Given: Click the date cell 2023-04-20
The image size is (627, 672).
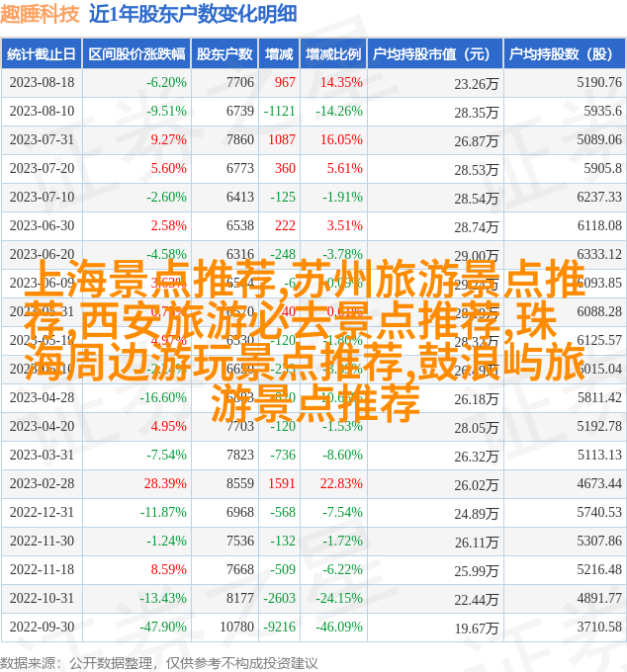Looking at the screenshot, I should click(42, 427).
